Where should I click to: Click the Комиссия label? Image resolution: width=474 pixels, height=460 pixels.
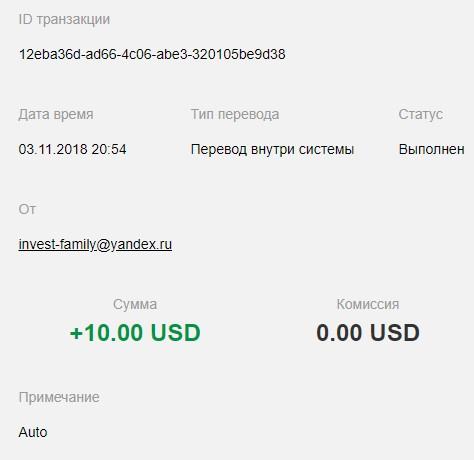coord(368,304)
